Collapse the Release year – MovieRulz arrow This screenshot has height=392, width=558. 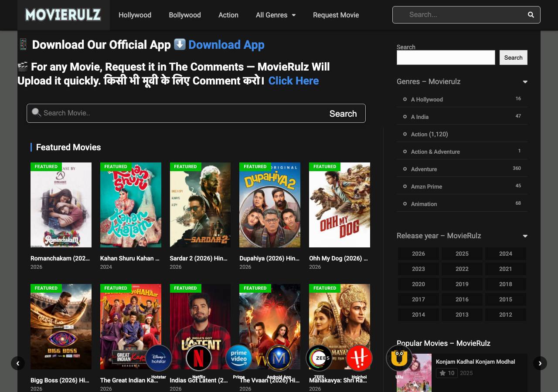click(x=525, y=236)
